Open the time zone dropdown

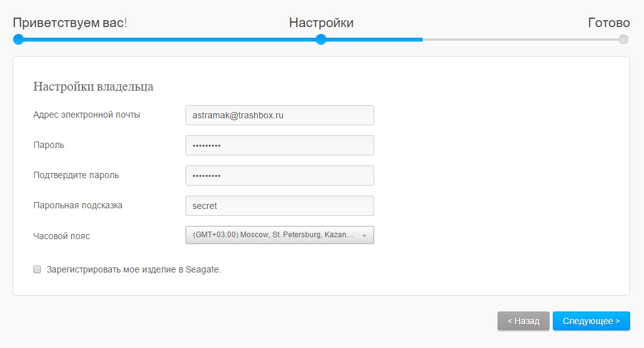pyautogui.click(x=280, y=235)
